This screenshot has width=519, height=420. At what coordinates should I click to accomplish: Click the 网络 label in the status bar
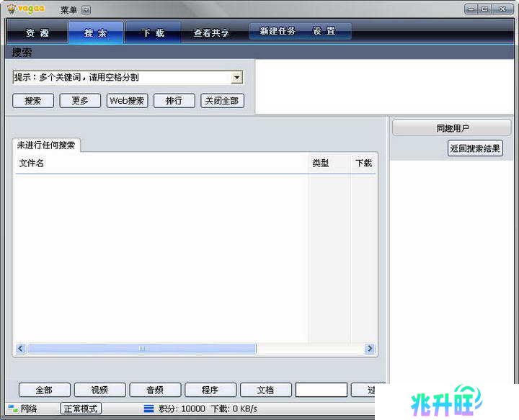tap(29, 408)
